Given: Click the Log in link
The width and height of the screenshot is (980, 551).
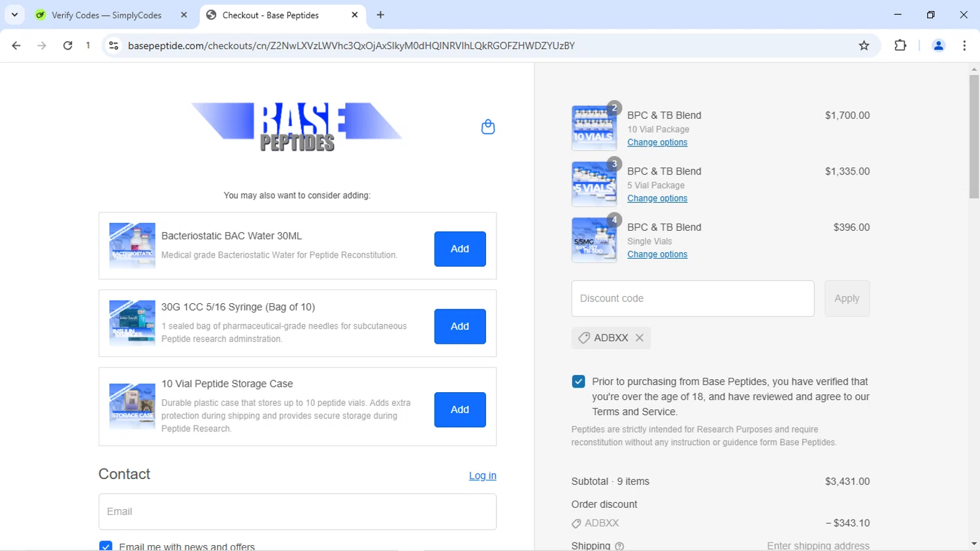Looking at the screenshot, I should pyautogui.click(x=482, y=476).
